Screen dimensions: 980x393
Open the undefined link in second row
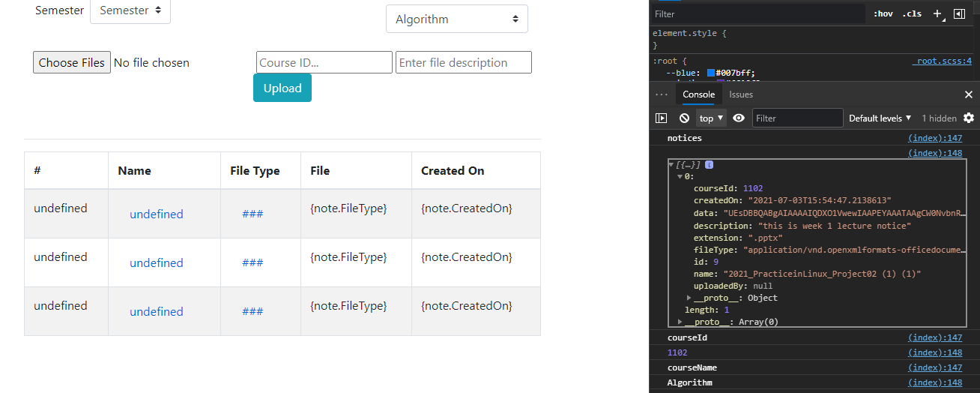point(157,262)
